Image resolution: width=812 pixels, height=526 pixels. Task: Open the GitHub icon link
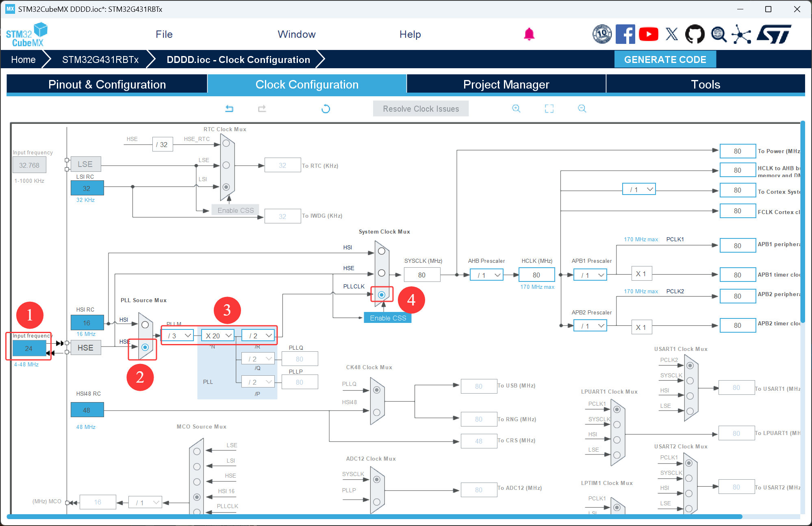click(x=695, y=34)
